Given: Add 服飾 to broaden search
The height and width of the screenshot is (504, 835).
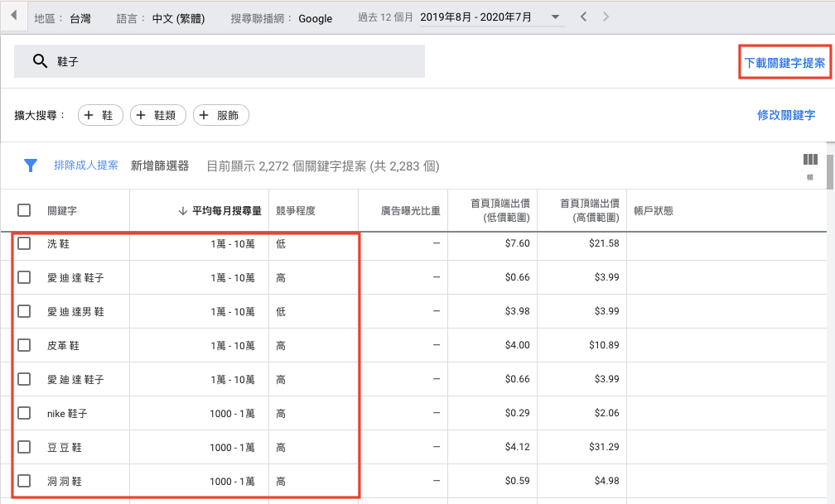Looking at the screenshot, I should coord(220,116).
